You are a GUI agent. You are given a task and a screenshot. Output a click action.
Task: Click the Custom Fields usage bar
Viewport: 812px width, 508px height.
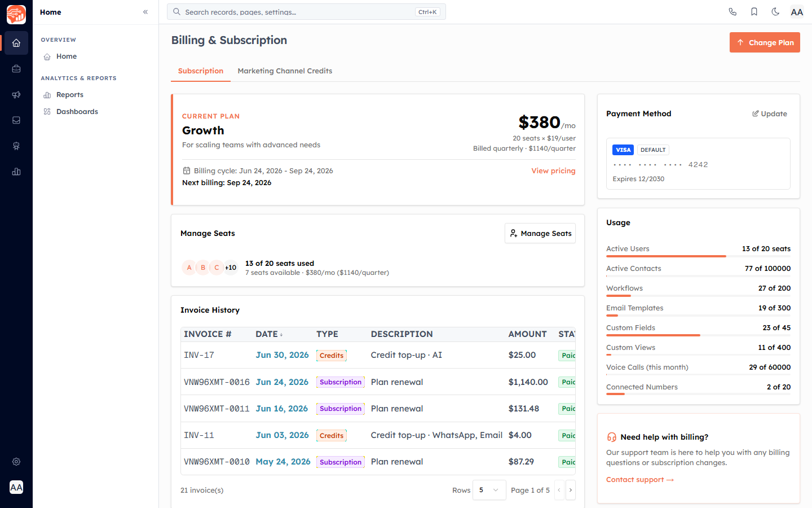coord(698,335)
